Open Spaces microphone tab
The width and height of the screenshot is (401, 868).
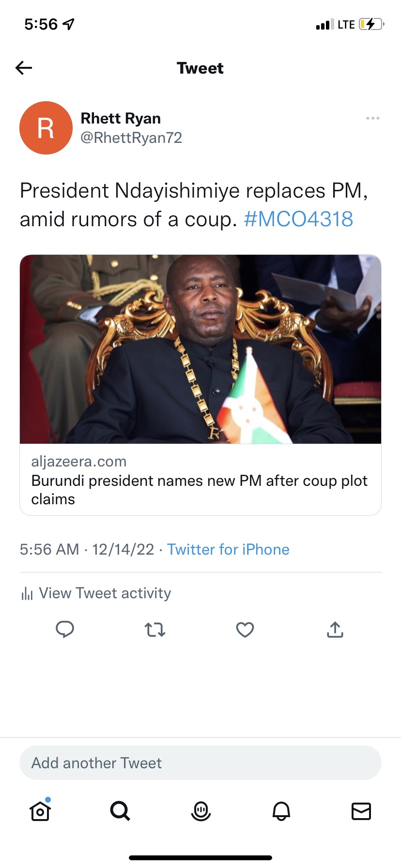(x=200, y=811)
